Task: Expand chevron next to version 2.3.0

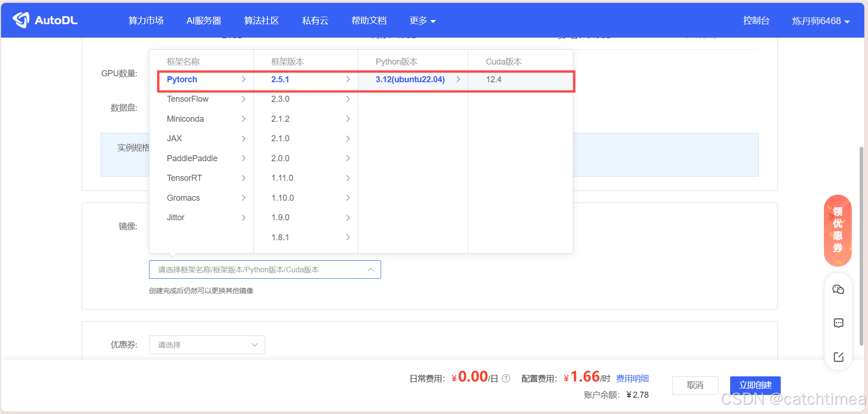Action: pos(348,99)
